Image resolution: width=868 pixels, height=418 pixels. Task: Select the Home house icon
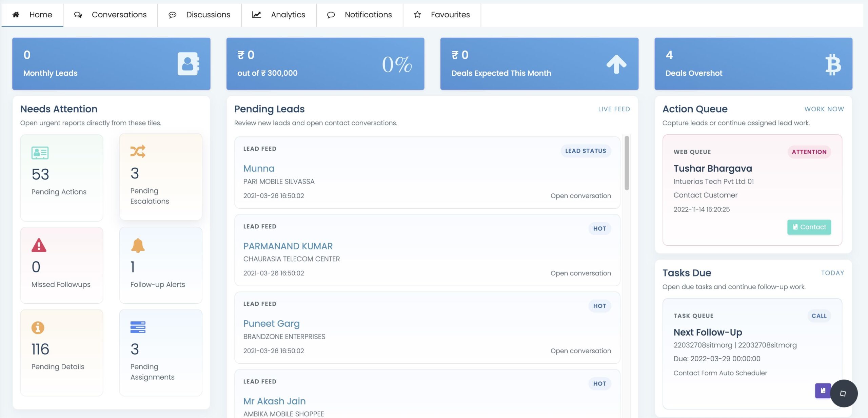[x=16, y=15]
